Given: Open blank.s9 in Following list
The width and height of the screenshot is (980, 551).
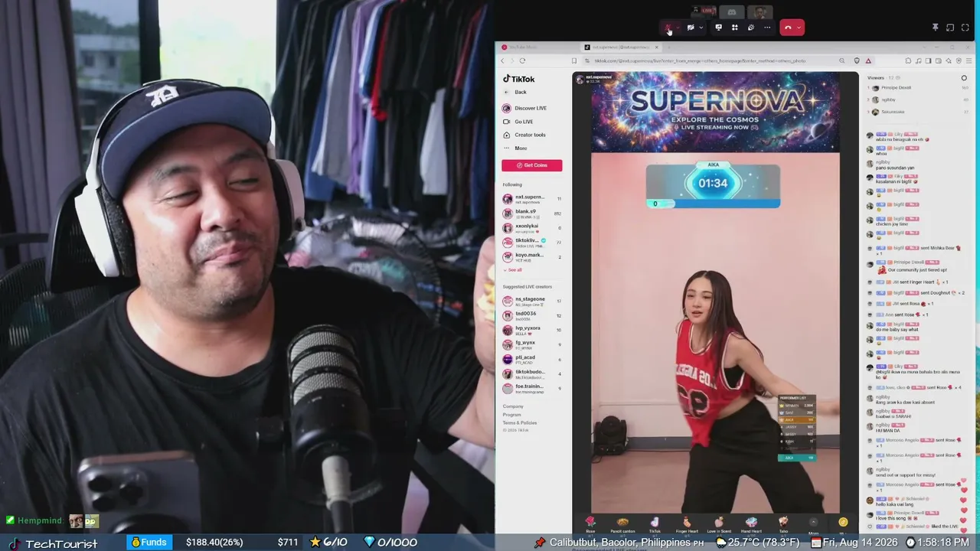Looking at the screenshot, I should pyautogui.click(x=531, y=214).
